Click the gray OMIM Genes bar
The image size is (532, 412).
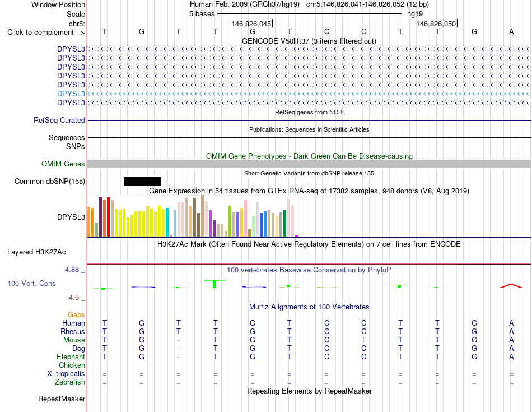[309, 164]
